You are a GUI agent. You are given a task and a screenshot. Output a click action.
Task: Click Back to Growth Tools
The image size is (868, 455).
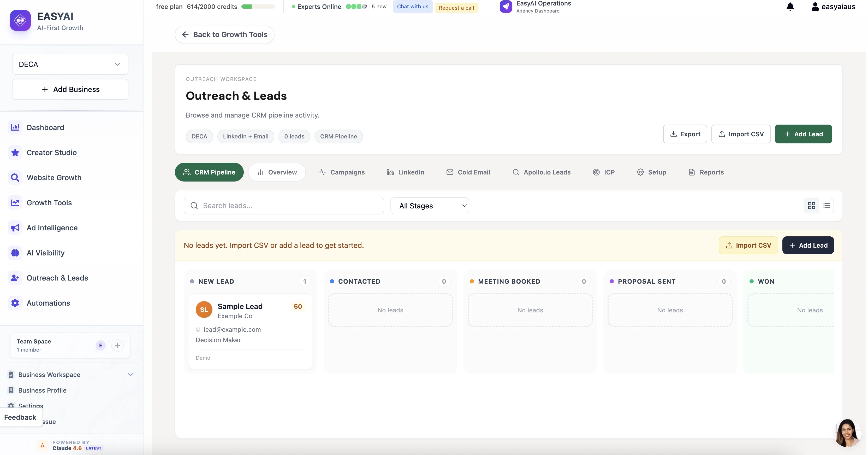[x=224, y=34]
